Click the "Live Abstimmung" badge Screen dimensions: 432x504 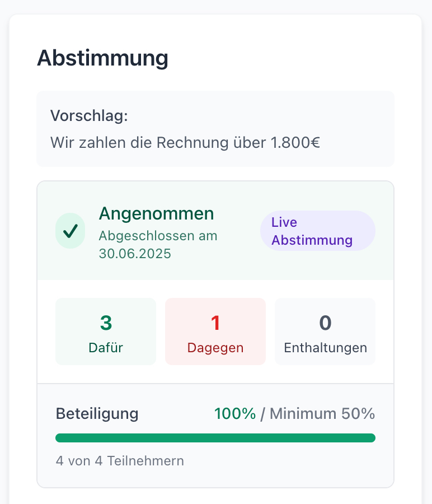click(317, 231)
